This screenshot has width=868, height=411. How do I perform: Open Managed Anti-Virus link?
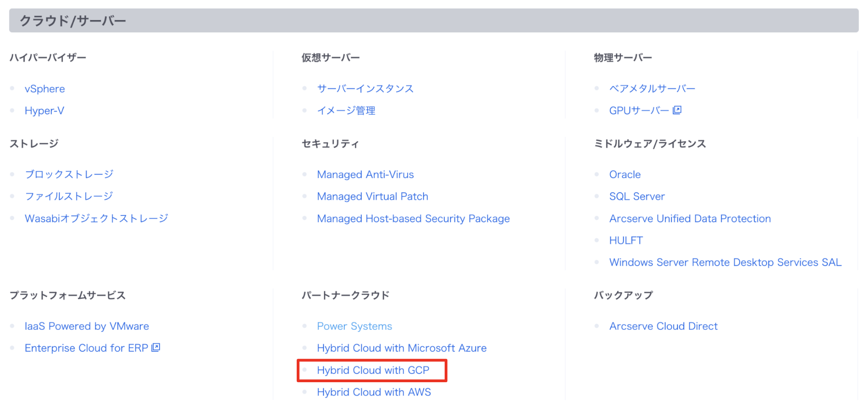coord(365,174)
